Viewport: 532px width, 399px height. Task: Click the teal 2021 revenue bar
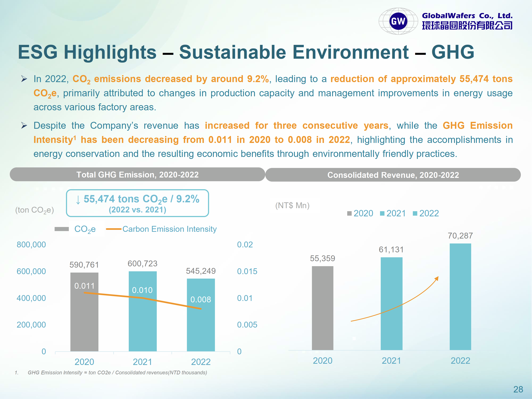point(392,304)
